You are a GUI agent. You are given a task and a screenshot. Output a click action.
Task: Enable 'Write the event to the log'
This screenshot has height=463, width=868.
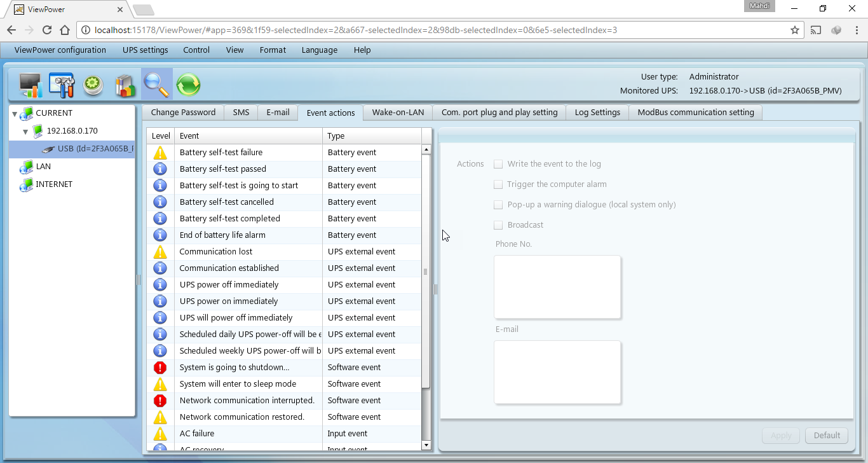tap(498, 164)
